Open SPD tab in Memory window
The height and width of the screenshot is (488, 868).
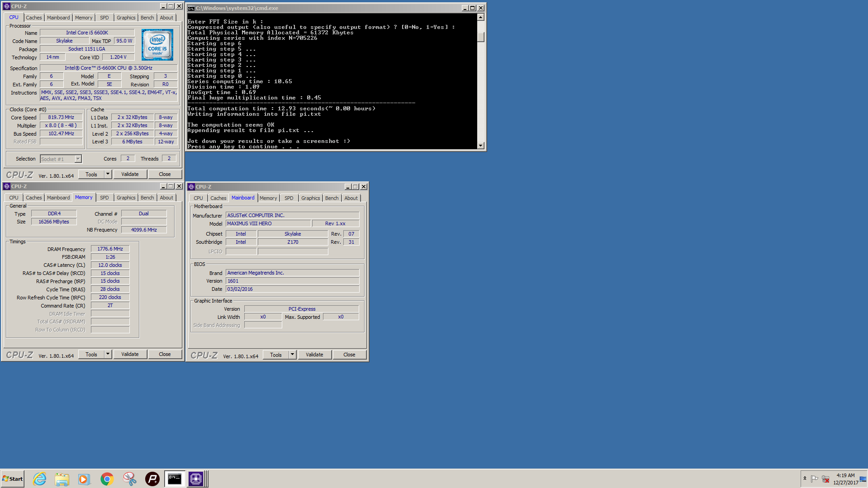tap(104, 198)
